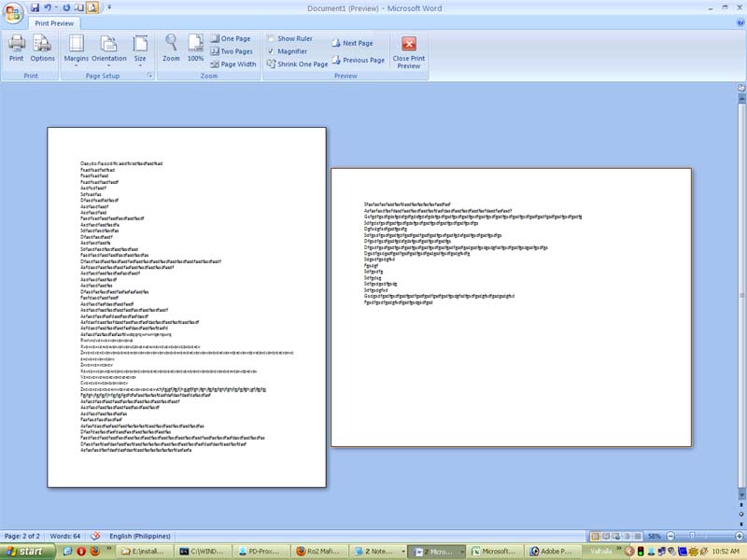Open print Options

[41, 48]
